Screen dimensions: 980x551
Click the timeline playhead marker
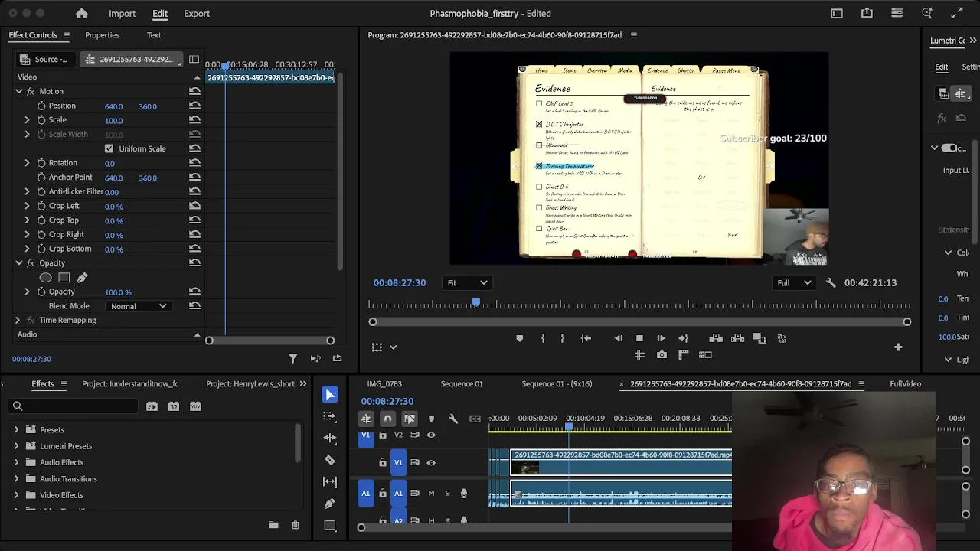[x=569, y=426]
